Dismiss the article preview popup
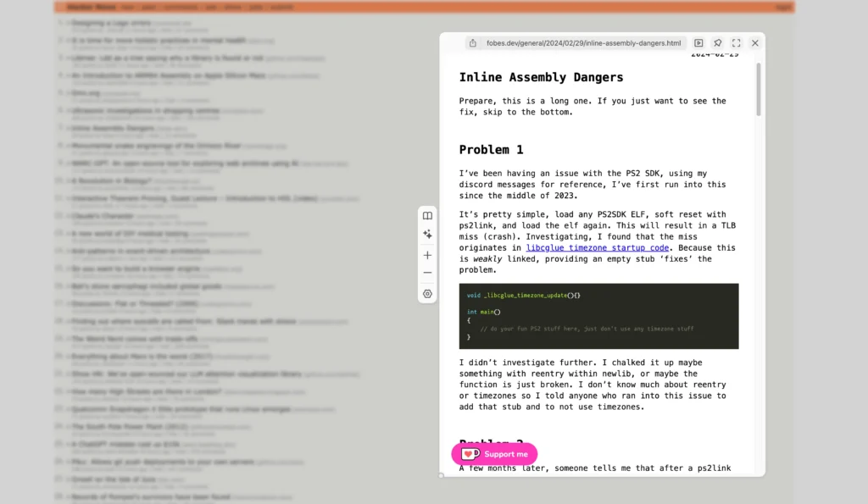 [x=754, y=42]
